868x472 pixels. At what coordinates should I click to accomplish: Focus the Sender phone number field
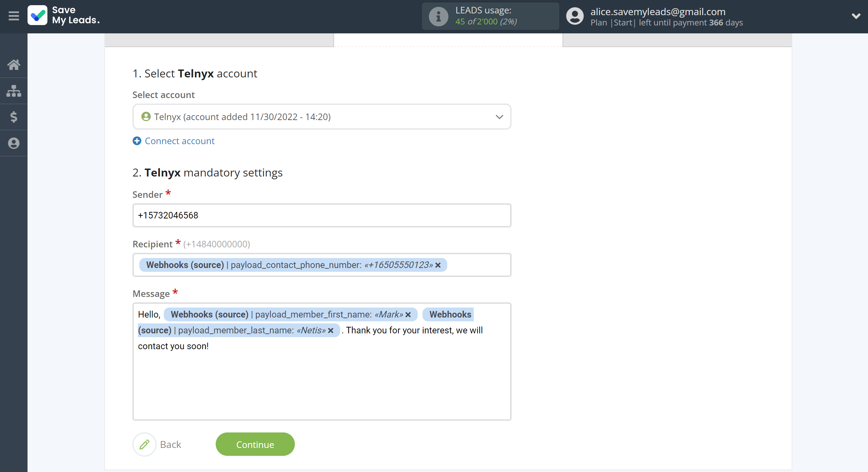pyautogui.click(x=322, y=215)
